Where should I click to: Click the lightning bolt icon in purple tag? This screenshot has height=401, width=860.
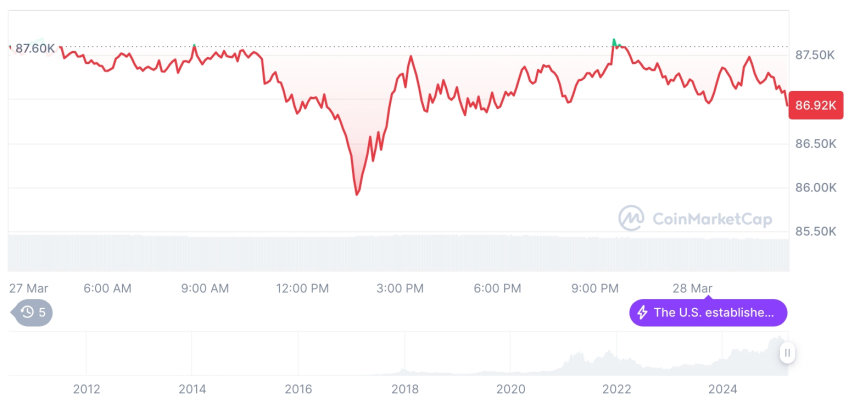(x=641, y=312)
